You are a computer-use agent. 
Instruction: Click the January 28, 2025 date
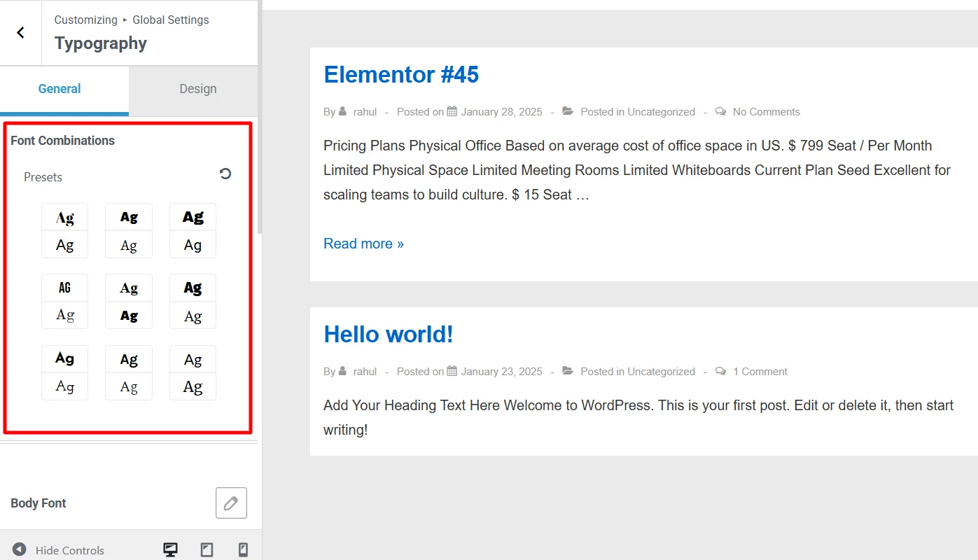click(x=501, y=112)
